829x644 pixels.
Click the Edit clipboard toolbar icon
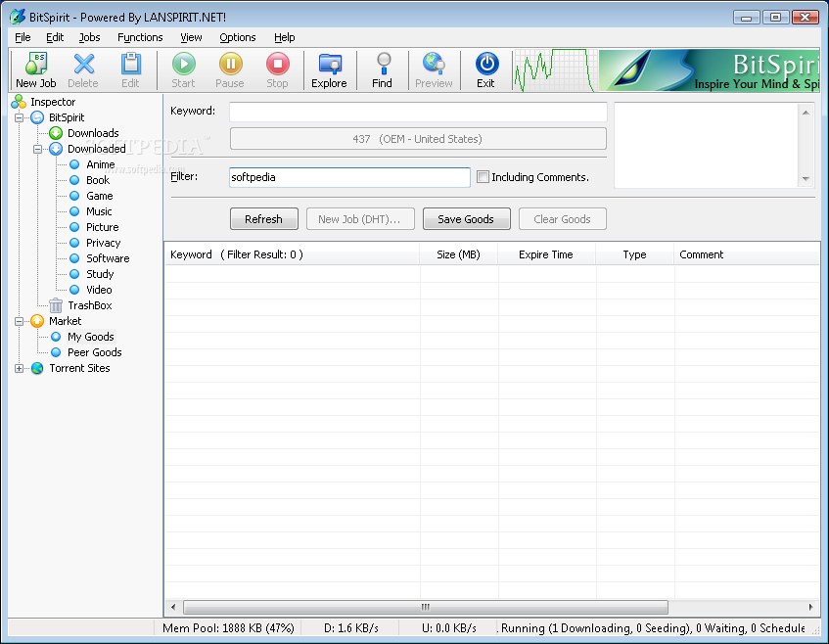[x=130, y=64]
